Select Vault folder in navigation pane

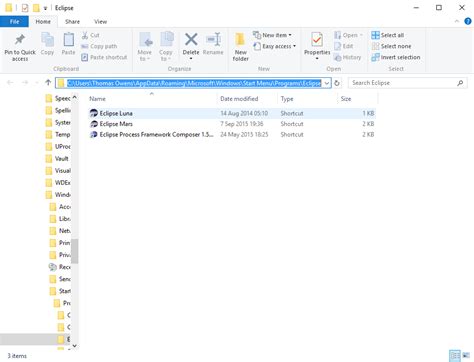[x=57, y=159]
